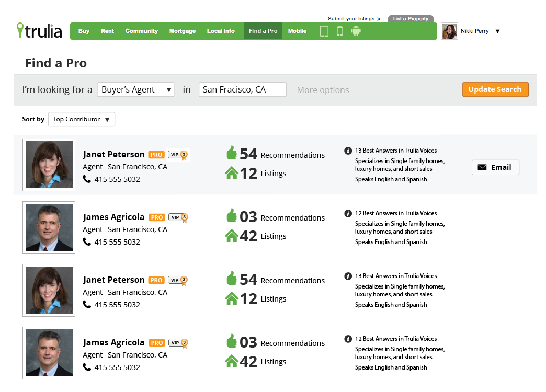Open first Janet Peterson profile name link
The image size is (546, 392).
click(x=113, y=154)
